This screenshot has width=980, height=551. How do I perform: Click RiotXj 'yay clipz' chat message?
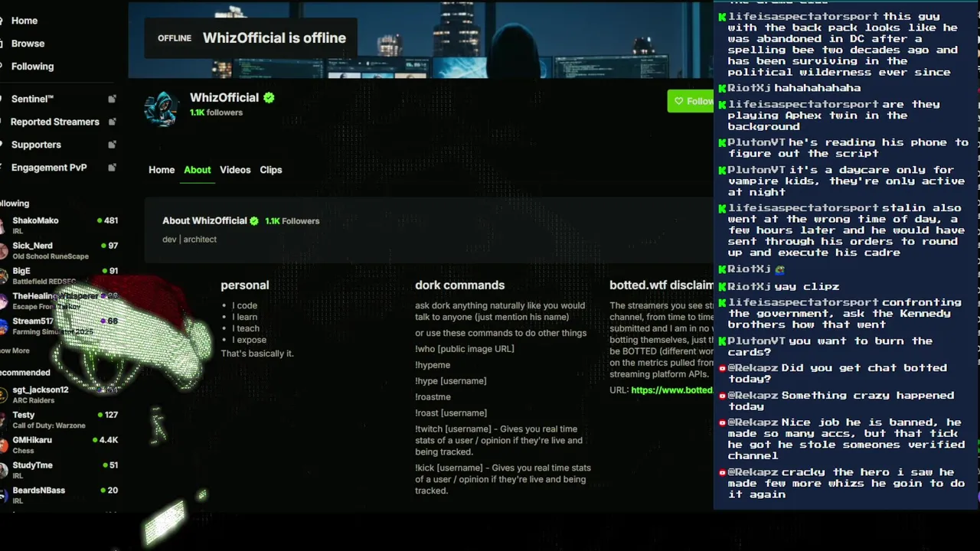point(807,286)
